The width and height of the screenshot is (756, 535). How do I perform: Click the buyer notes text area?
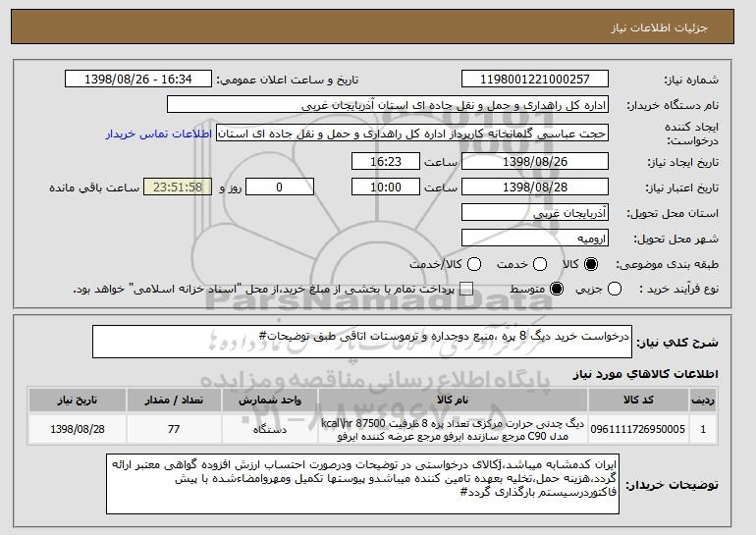[x=362, y=483]
